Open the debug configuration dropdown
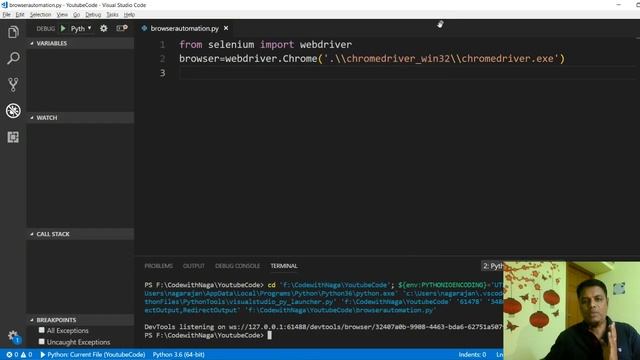 pos(81,28)
